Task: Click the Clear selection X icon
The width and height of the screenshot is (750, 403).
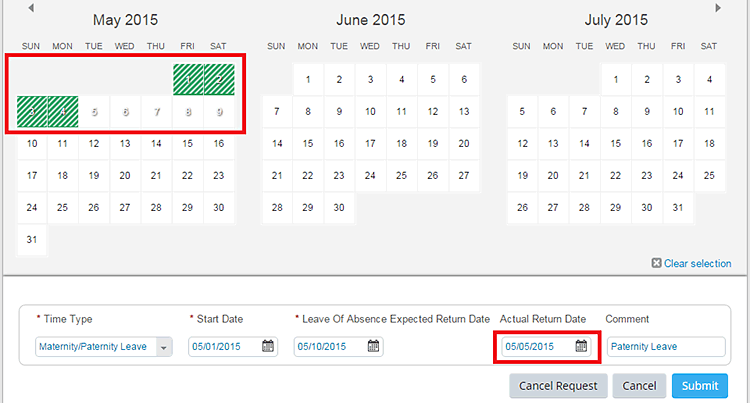Action: pos(656,264)
